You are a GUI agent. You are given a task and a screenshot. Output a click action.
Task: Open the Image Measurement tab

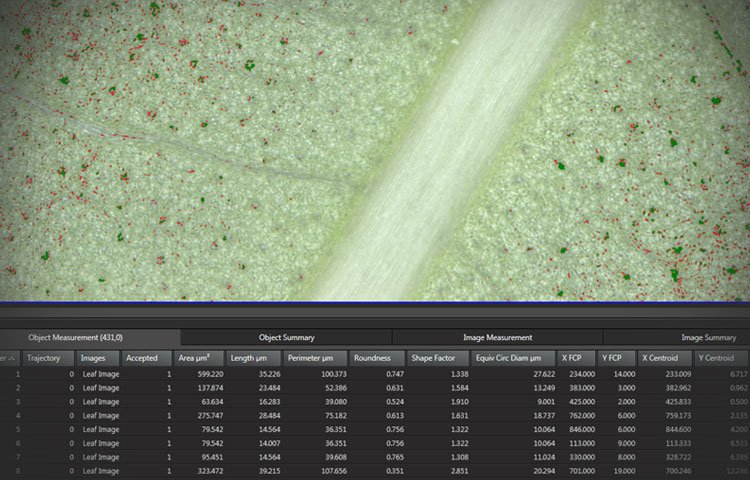[x=497, y=338]
